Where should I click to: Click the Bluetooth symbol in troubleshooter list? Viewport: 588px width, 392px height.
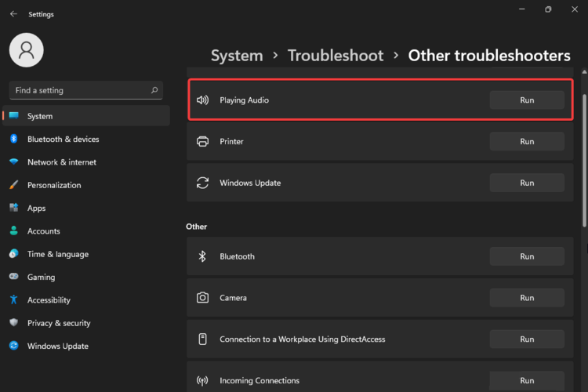(202, 256)
